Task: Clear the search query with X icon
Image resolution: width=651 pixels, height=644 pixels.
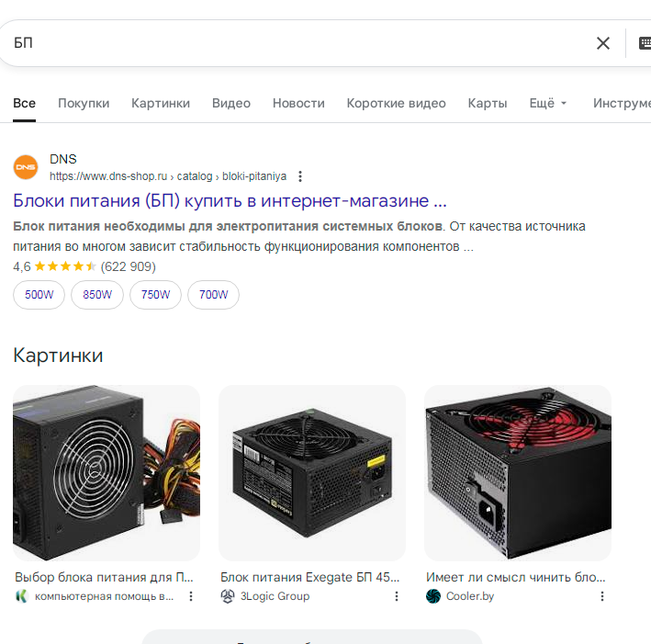Action: point(603,43)
